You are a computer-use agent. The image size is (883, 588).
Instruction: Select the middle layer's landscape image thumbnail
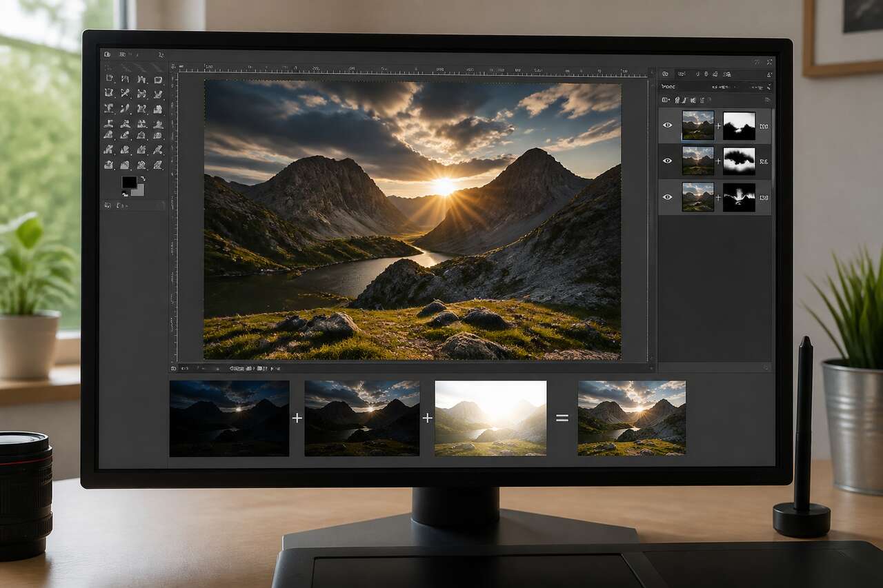(698, 161)
